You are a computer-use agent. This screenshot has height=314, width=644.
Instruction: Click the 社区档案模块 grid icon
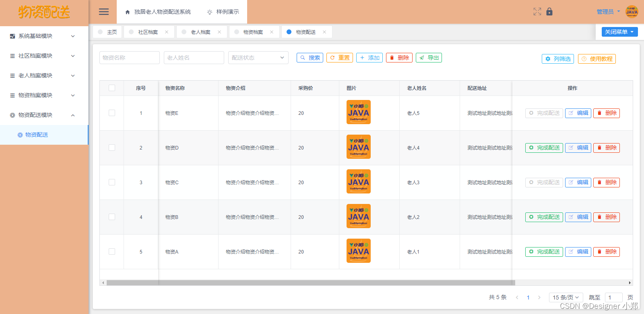12,56
